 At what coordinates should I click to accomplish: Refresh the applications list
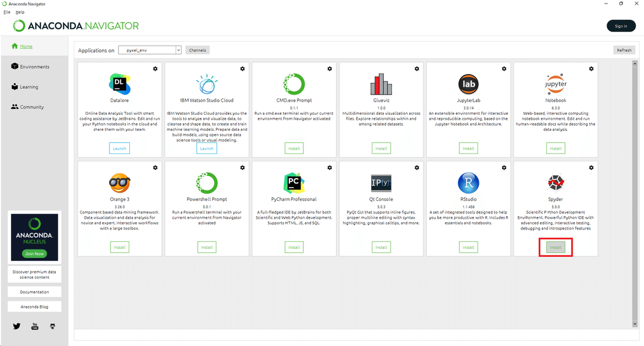[x=624, y=50]
